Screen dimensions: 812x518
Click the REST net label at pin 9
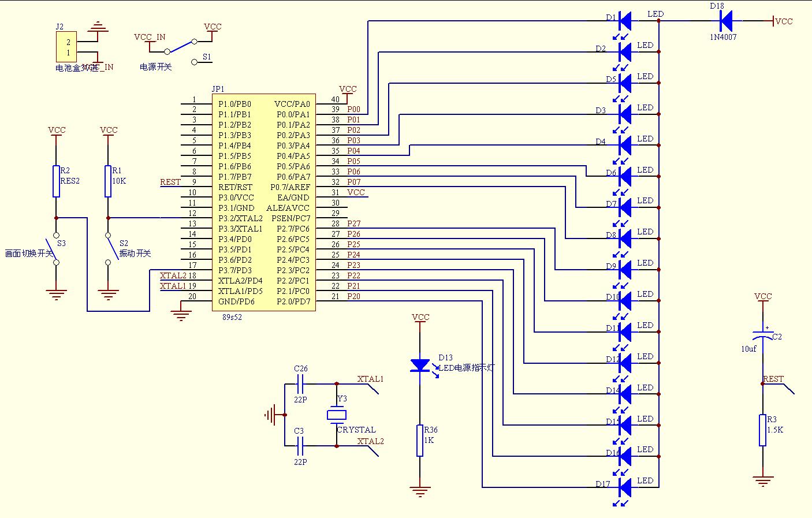click(x=170, y=182)
